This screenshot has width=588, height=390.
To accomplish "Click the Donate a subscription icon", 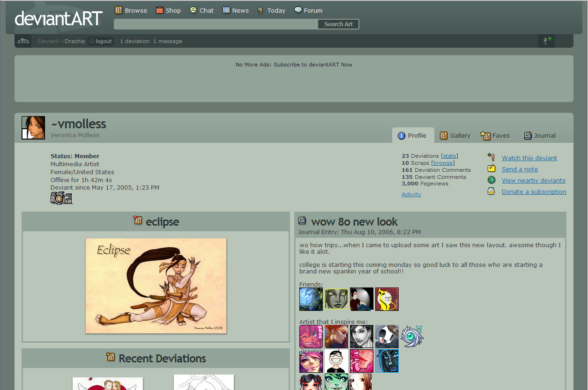I will 491,191.
